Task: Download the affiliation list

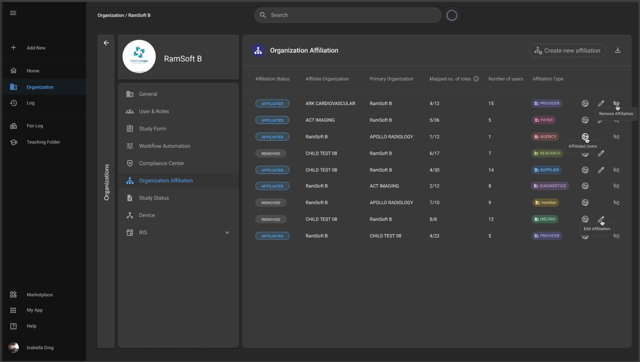Action: (618, 50)
